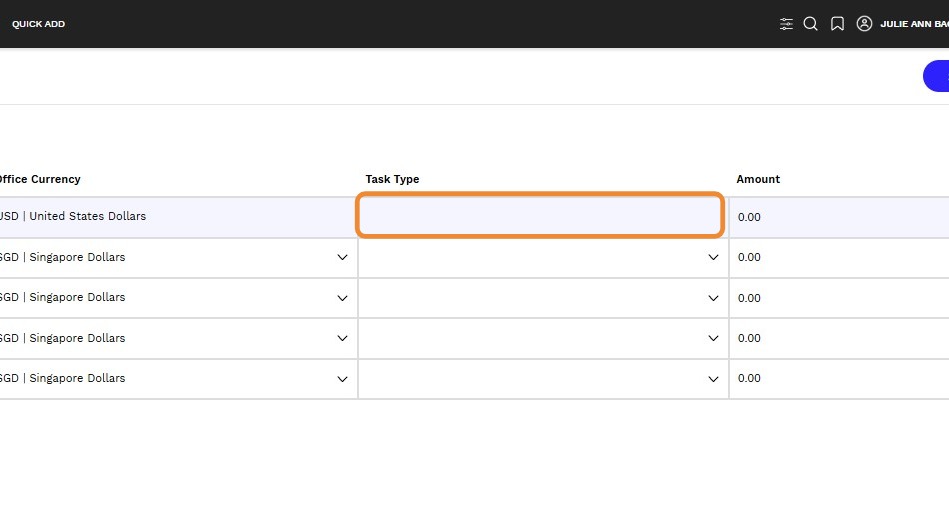
Task: Click Amount field in second row
Action: point(839,258)
